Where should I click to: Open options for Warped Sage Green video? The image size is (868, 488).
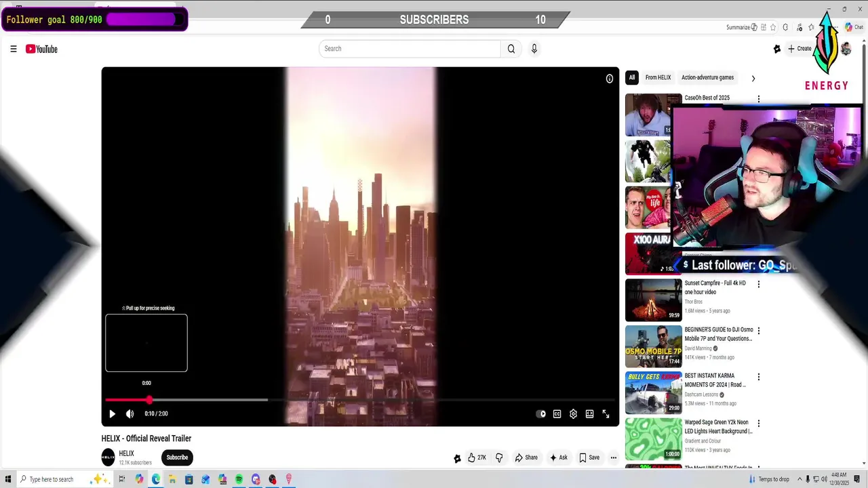[759, 424]
